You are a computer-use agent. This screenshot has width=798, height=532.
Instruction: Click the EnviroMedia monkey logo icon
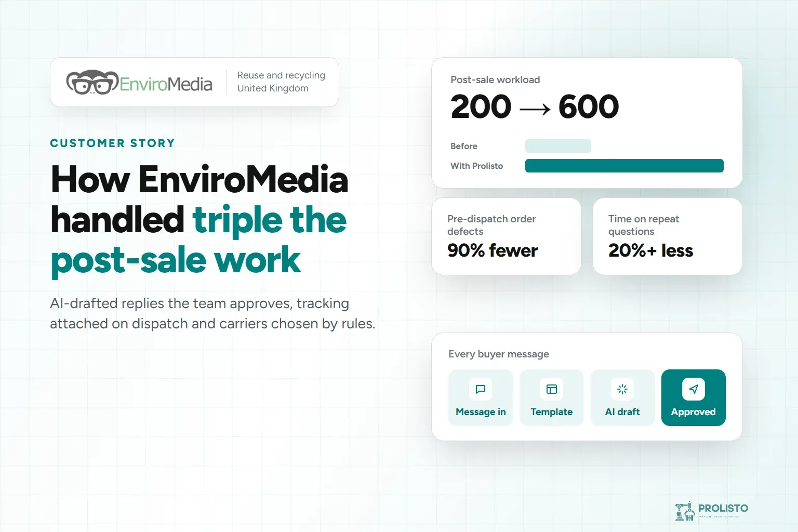click(92, 83)
